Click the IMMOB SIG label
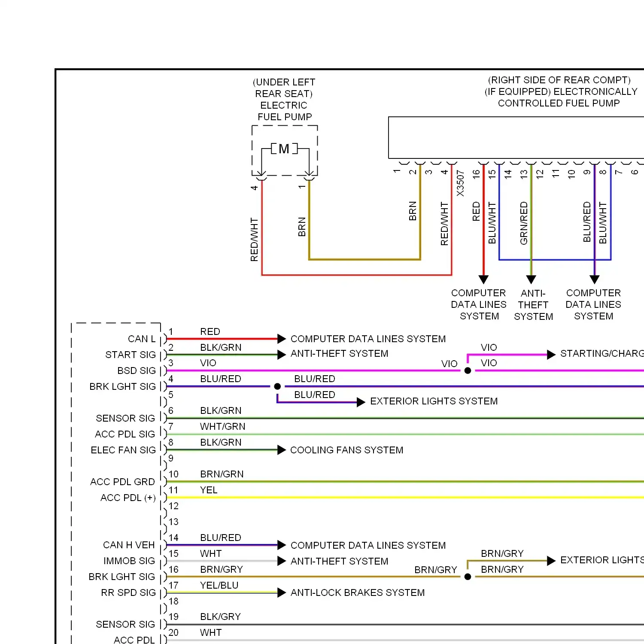The image size is (644, 644). pos(129,561)
